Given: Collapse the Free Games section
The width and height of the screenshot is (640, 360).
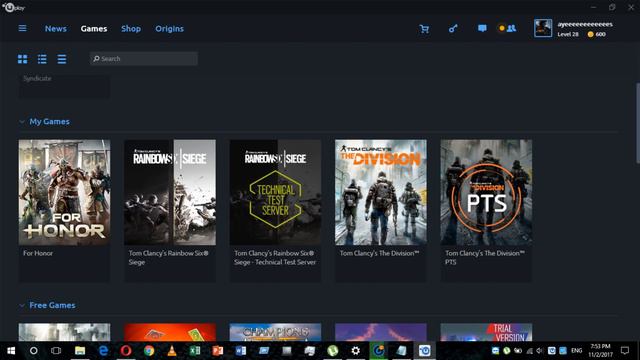Looking at the screenshot, I should point(22,305).
